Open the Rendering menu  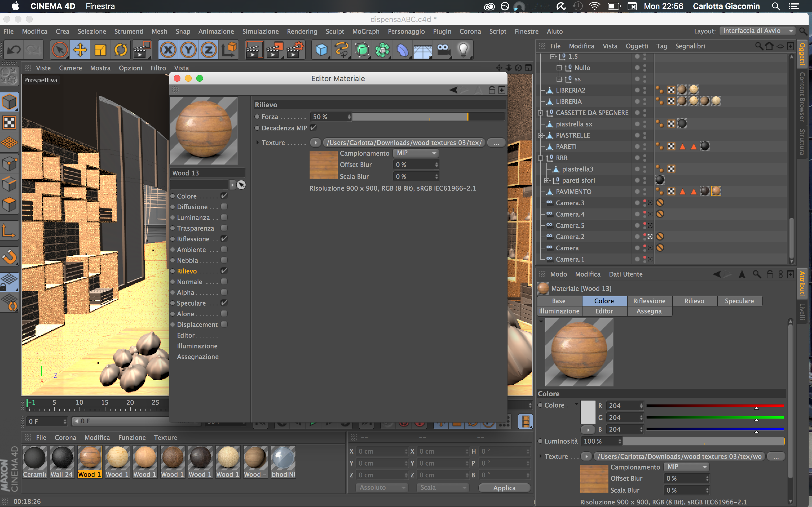[x=302, y=32]
